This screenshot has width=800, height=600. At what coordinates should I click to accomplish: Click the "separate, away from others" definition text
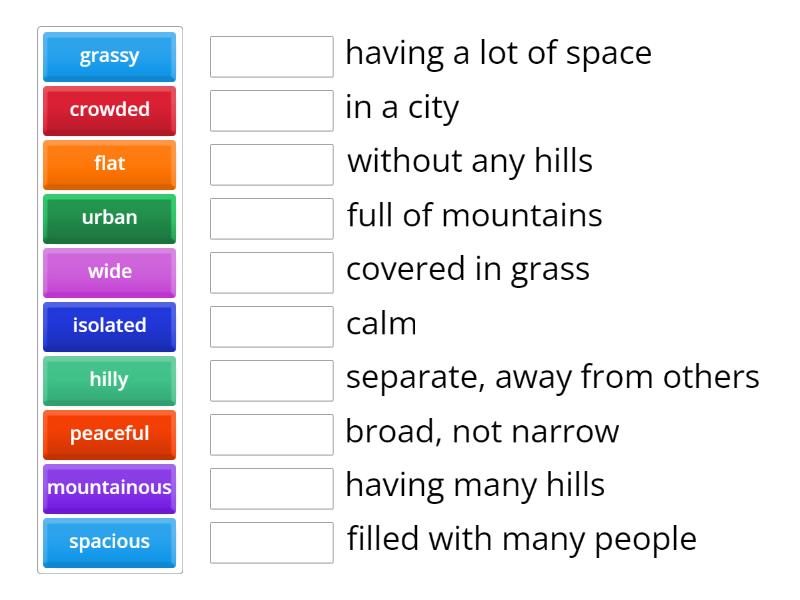[552, 378]
